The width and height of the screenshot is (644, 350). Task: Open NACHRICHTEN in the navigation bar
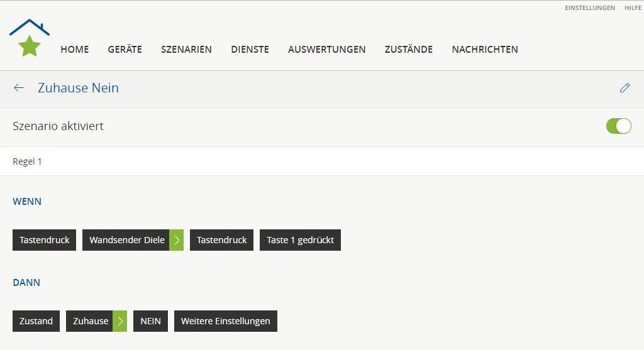coord(485,49)
